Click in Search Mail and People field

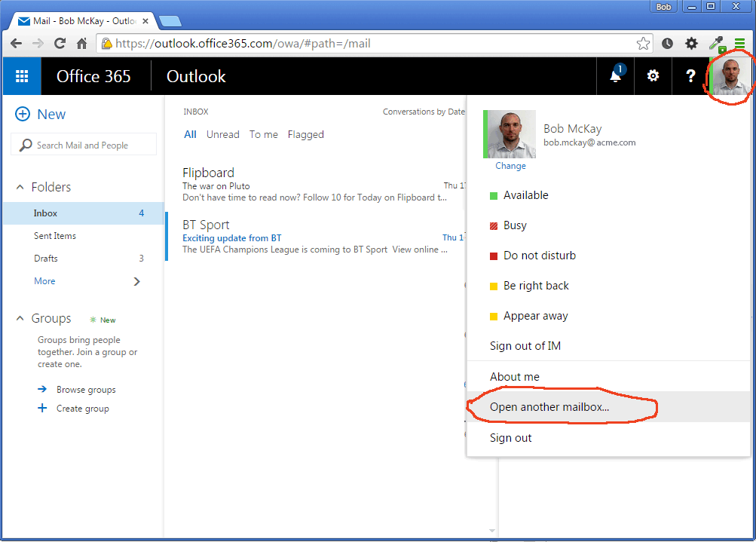click(x=84, y=145)
